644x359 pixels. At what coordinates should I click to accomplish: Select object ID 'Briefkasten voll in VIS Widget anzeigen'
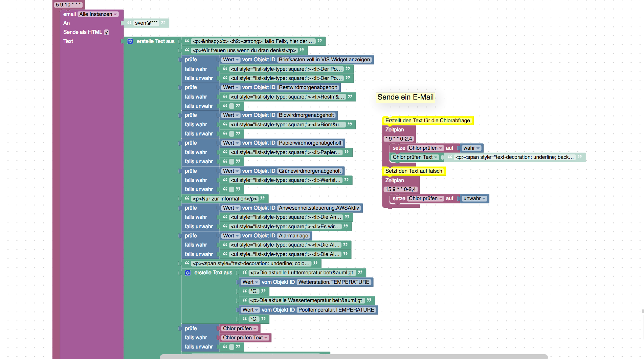pos(325,60)
